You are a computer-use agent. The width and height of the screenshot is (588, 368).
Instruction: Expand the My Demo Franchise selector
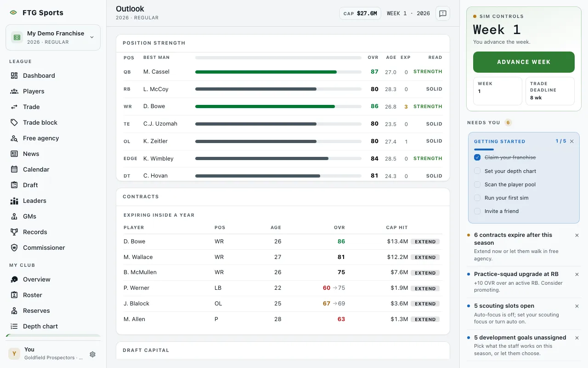point(53,37)
